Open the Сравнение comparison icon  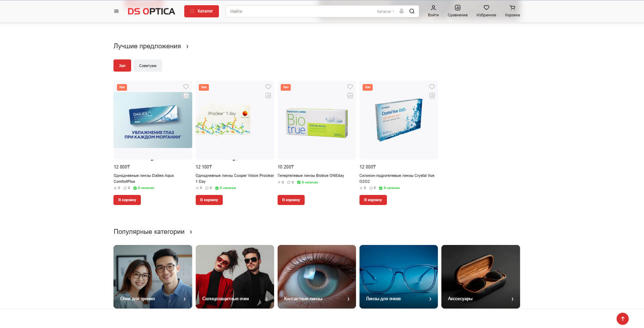[x=457, y=11]
